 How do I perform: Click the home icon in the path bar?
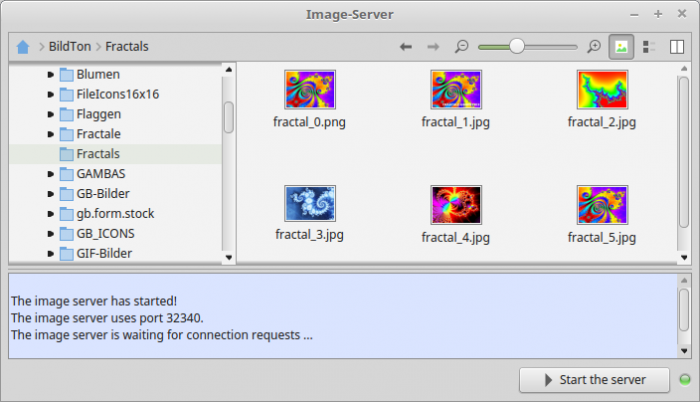tap(22, 46)
